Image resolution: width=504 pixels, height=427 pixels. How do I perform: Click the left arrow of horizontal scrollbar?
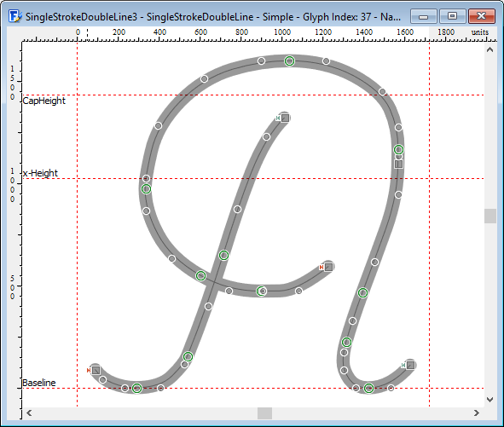[x=29, y=413]
